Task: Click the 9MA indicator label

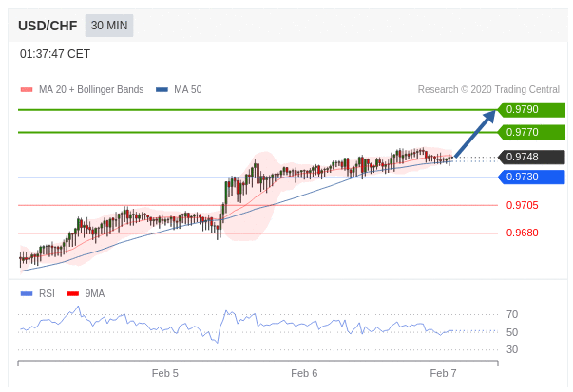Action: (95, 294)
